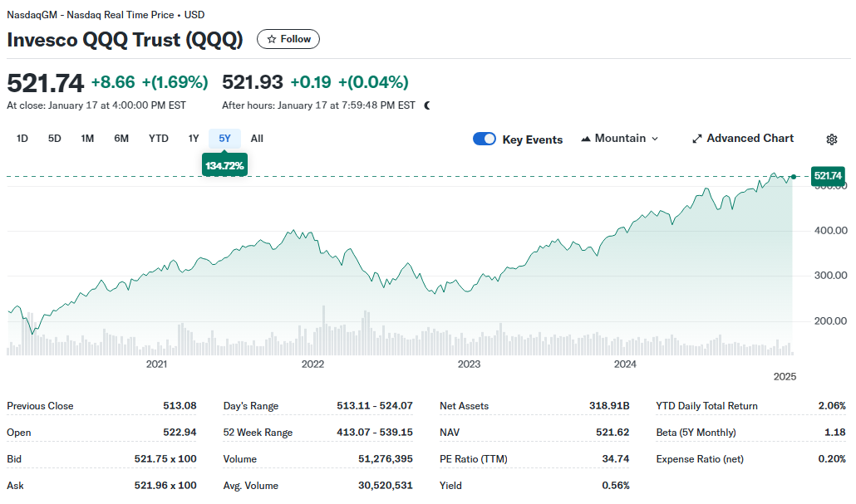This screenshot has height=504, width=856.
Task: Click NAV value 521.62
Action: click(x=612, y=433)
